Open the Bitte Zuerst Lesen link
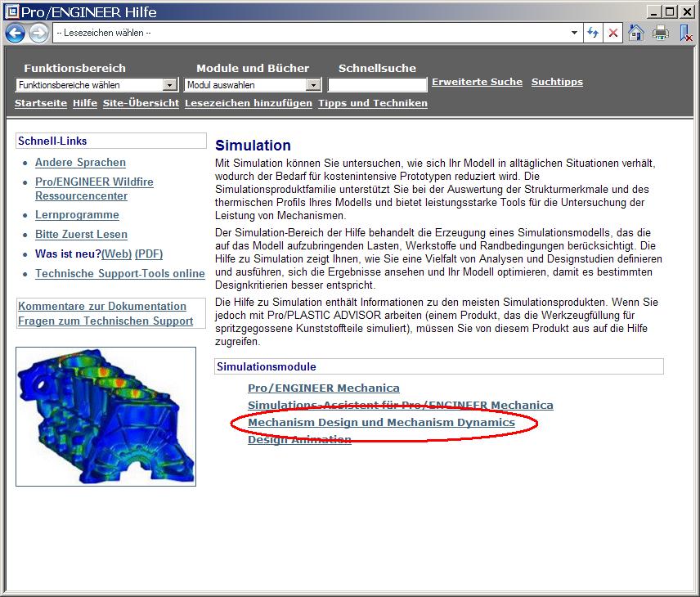700x597 pixels. click(x=81, y=235)
